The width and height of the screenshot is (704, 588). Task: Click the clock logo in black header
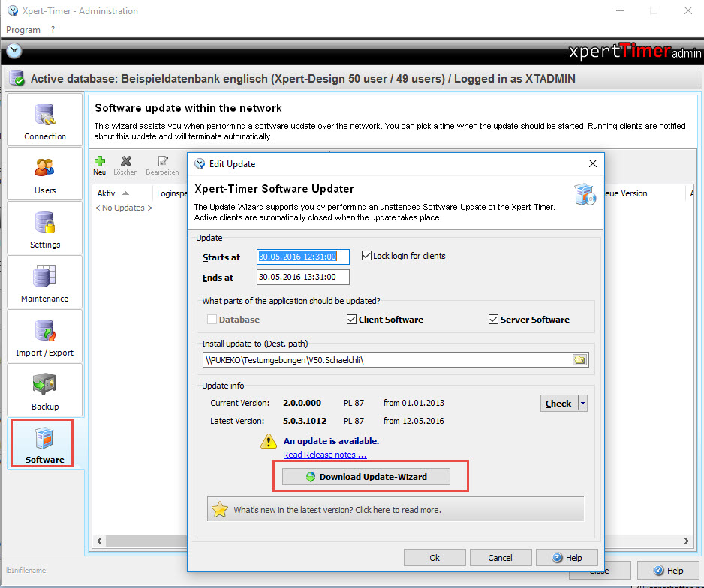(x=14, y=51)
